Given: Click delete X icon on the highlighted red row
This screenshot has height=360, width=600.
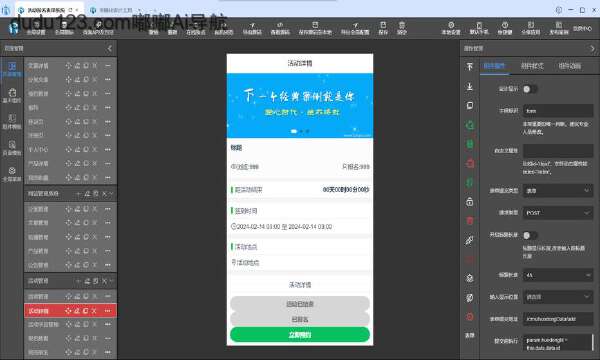Looking at the screenshot, I should pos(94,311).
